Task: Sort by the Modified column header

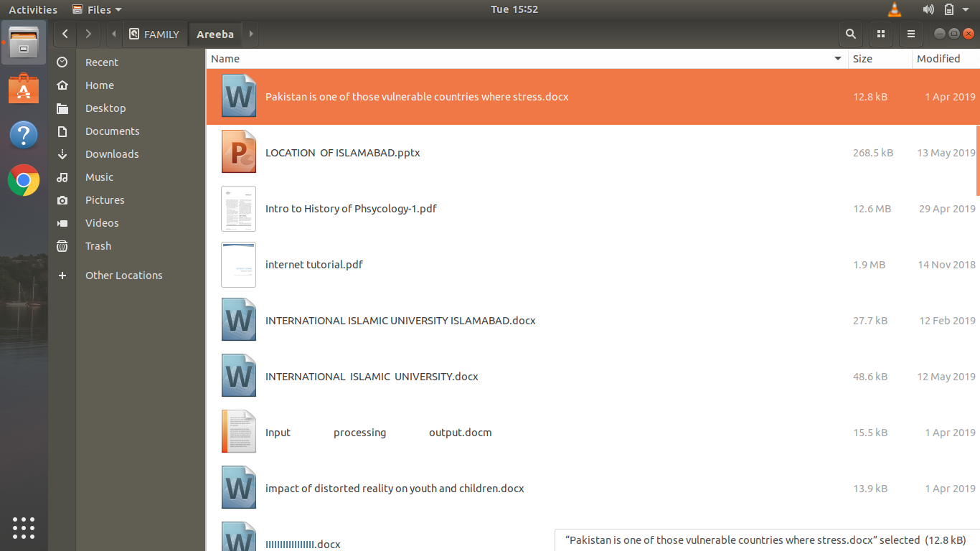Action: 946,59
